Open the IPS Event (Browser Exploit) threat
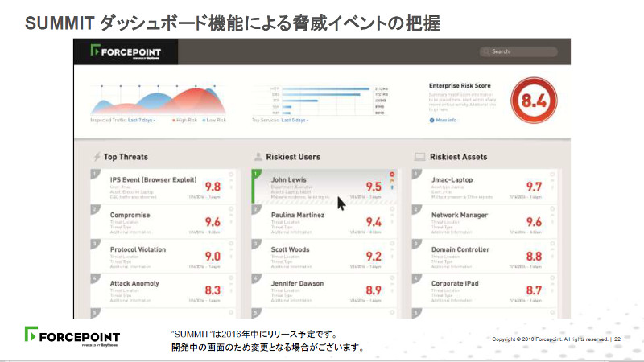Image resolution: width=644 pixels, height=362 pixels. (163, 187)
